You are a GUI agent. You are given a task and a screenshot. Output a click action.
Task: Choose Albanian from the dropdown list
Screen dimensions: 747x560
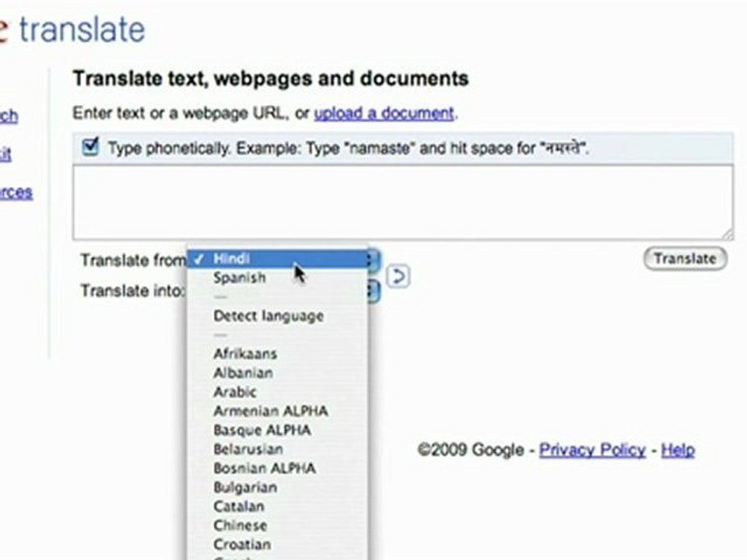pos(278,373)
